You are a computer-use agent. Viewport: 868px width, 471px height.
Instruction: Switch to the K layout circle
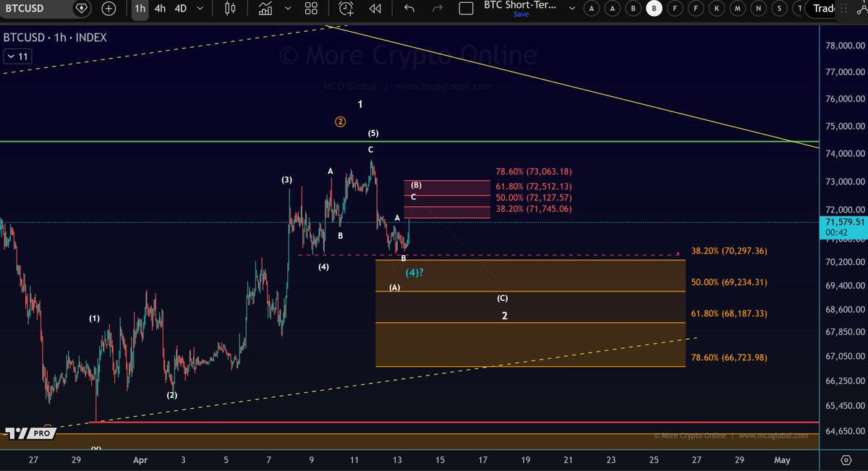[x=716, y=9]
